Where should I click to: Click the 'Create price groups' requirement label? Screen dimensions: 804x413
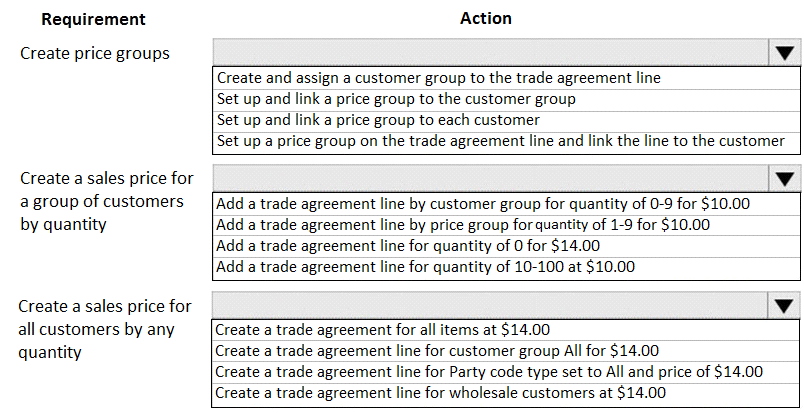coord(95,53)
